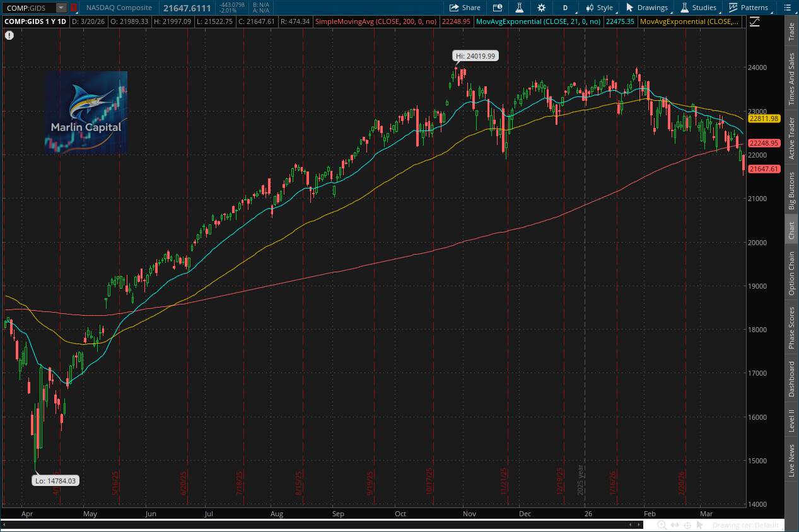Click the zoom magnifier icon at bottom
Image resolution: width=799 pixels, height=532 pixels.
(662, 525)
